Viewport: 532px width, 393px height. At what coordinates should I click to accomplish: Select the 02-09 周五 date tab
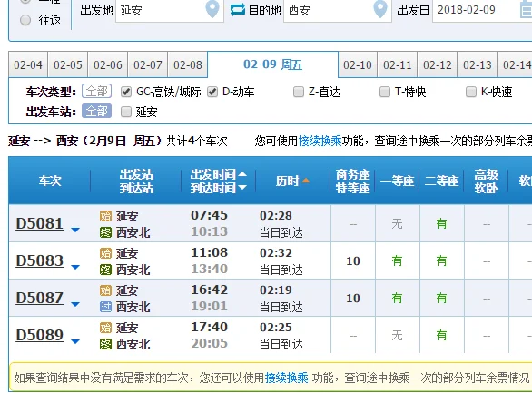point(272,64)
